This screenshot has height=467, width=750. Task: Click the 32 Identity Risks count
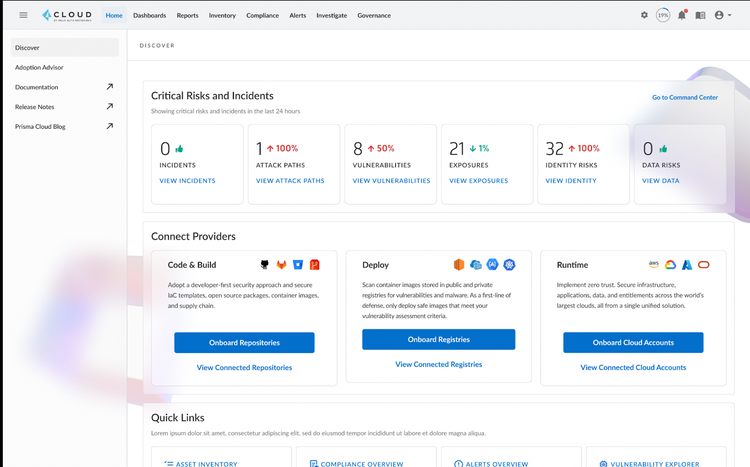[554, 149]
